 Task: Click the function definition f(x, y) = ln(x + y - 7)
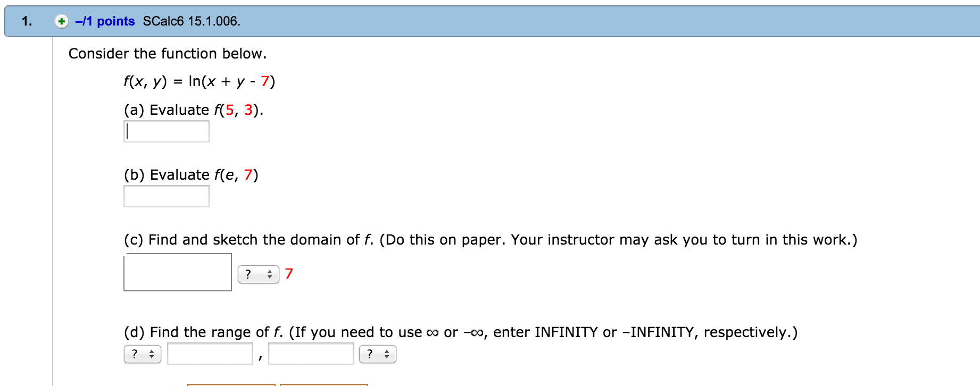click(x=198, y=81)
